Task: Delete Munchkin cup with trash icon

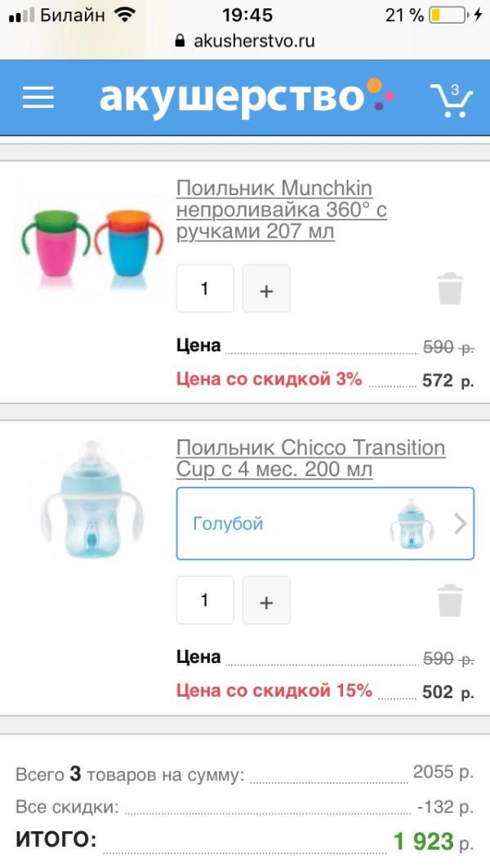Action: pos(450,289)
